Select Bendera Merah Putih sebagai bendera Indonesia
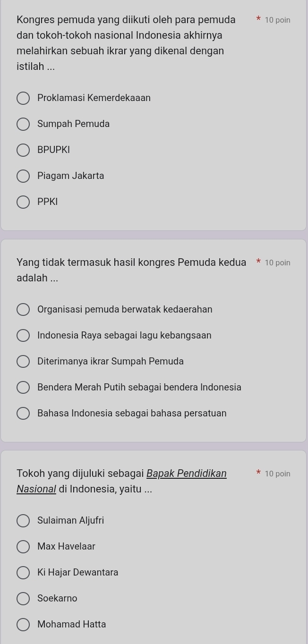Viewport: 308px width, 644px height. [23, 388]
